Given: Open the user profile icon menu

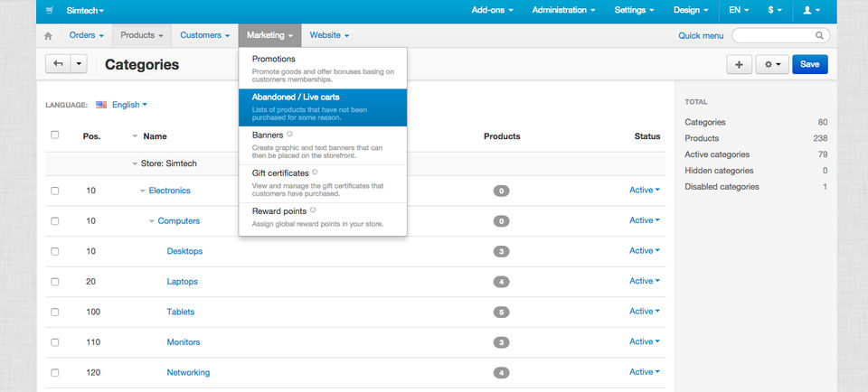Looking at the screenshot, I should point(811,11).
